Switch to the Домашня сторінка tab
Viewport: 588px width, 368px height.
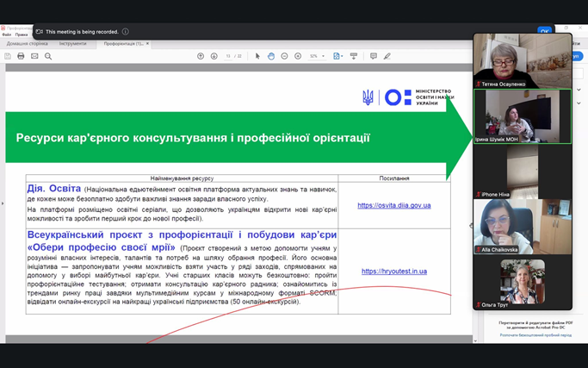28,43
